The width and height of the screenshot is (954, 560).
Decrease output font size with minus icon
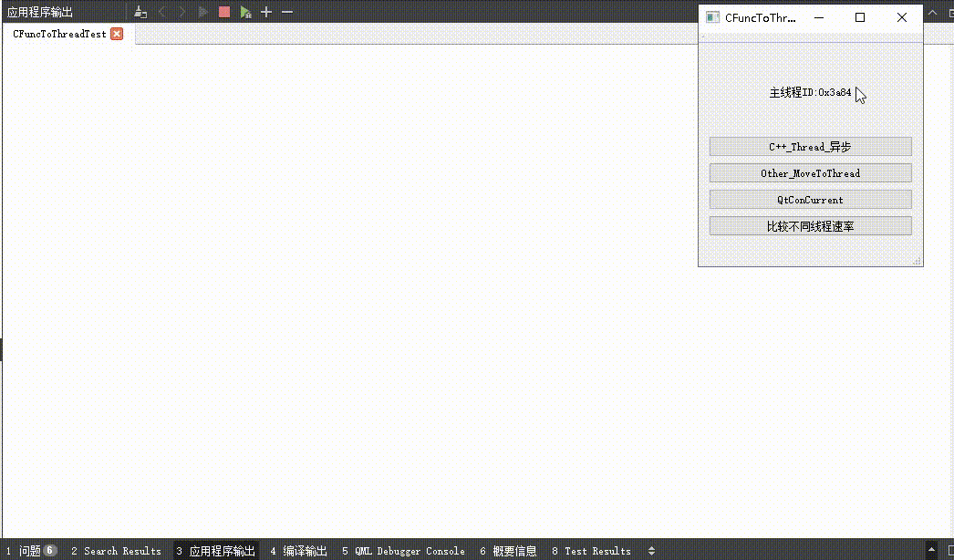coord(287,12)
